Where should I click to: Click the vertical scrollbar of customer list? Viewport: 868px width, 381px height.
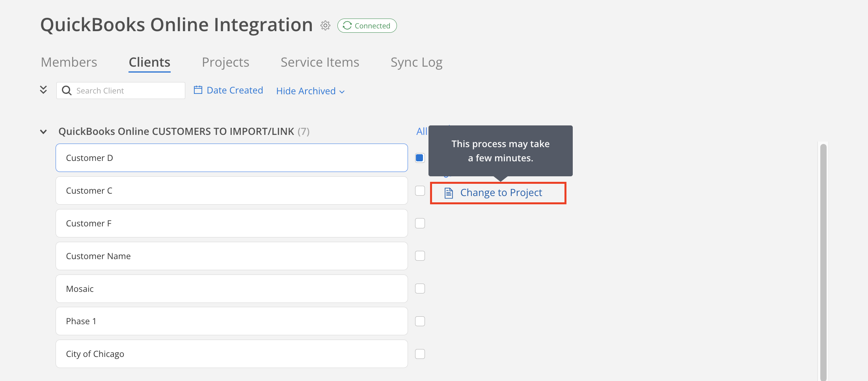coord(823,261)
